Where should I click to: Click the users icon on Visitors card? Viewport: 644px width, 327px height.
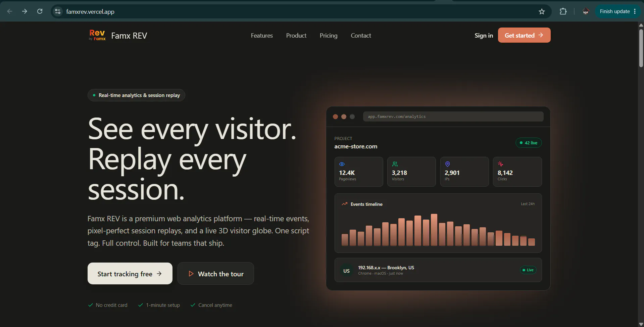tap(395, 164)
